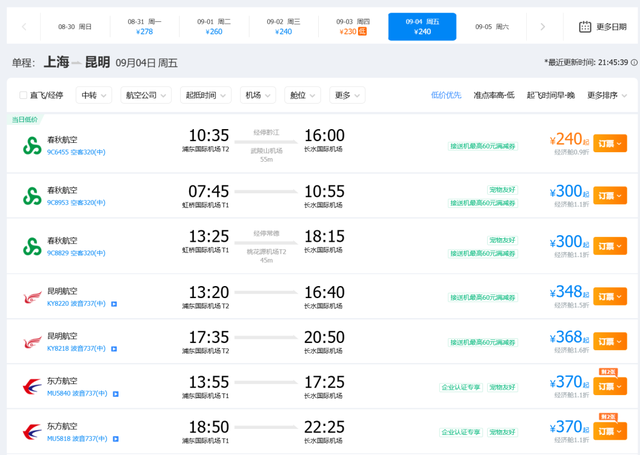This screenshot has width=640, height=455.
Task: Click the Kunming Airlines logo for flight KY8220
Action: click(x=32, y=297)
